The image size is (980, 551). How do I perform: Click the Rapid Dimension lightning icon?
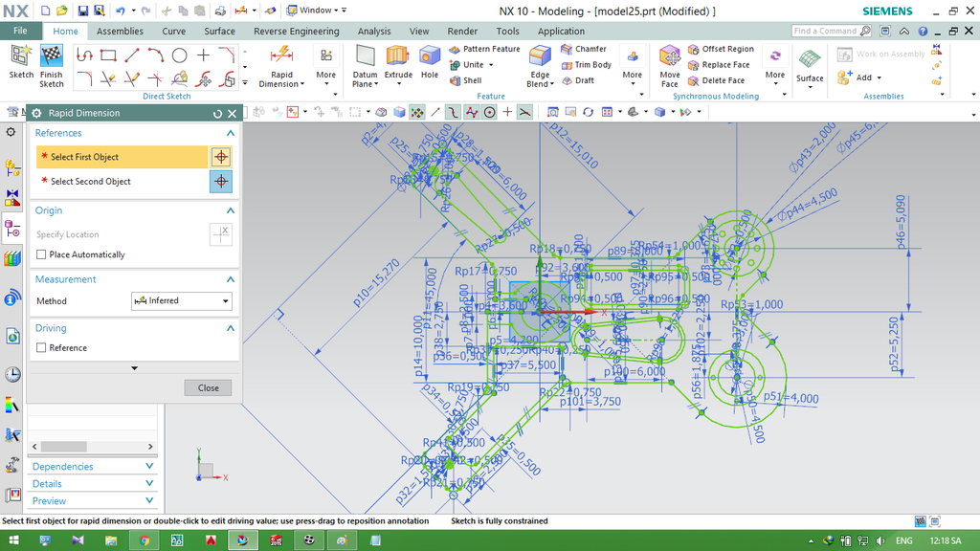pyautogui.click(x=281, y=55)
